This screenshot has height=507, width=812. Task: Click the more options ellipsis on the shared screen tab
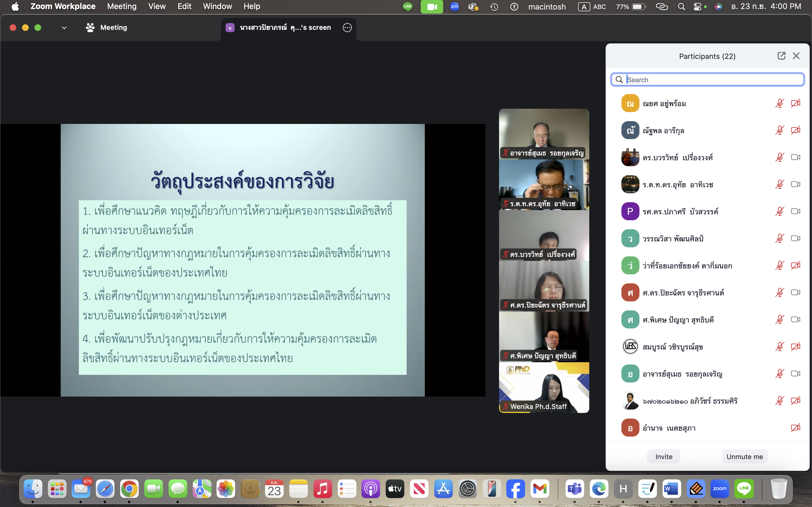point(347,28)
